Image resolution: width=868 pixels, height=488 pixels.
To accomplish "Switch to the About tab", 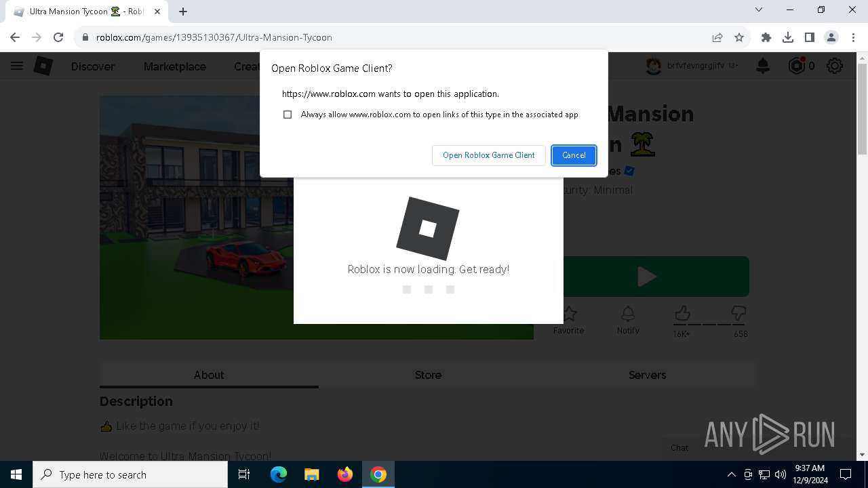I will 209,375.
